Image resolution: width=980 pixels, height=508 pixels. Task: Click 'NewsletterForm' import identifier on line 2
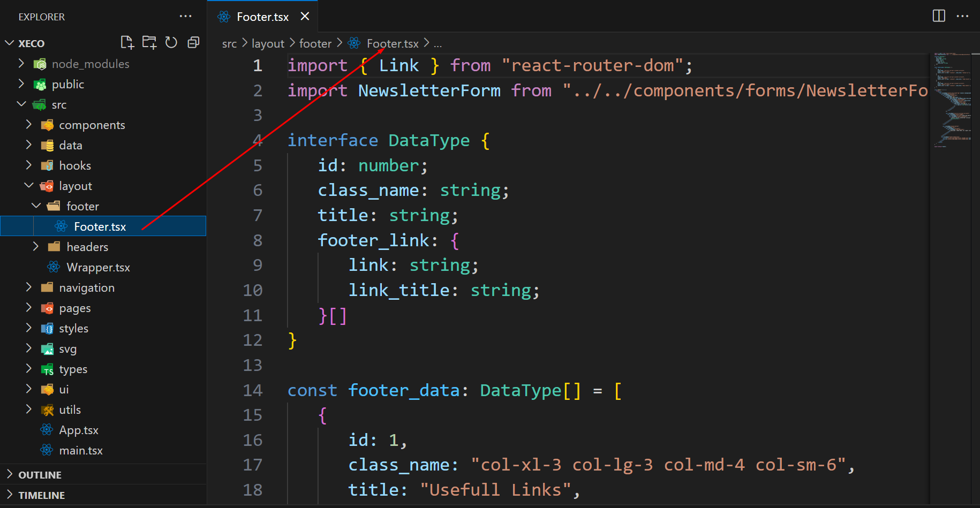(x=429, y=90)
